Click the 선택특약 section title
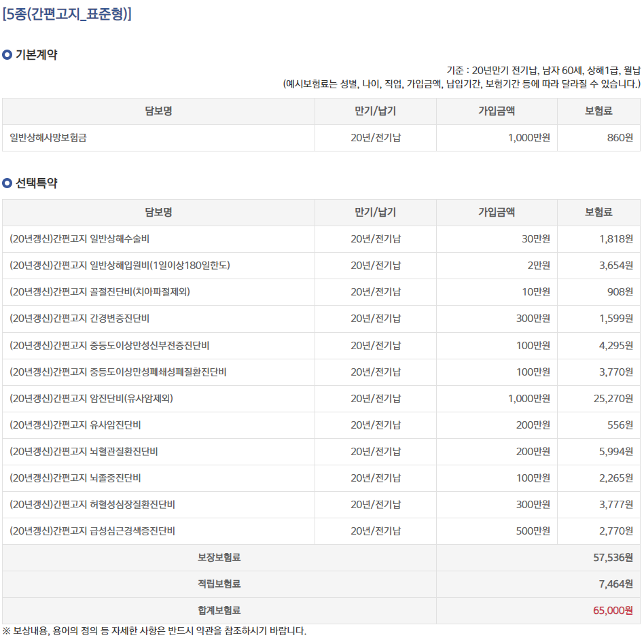 pos(36,183)
